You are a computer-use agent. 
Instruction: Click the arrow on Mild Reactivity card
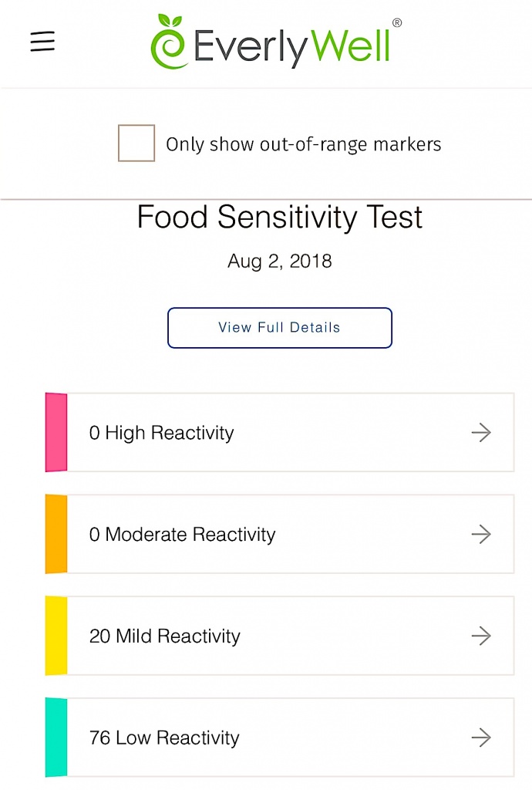[x=480, y=636]
